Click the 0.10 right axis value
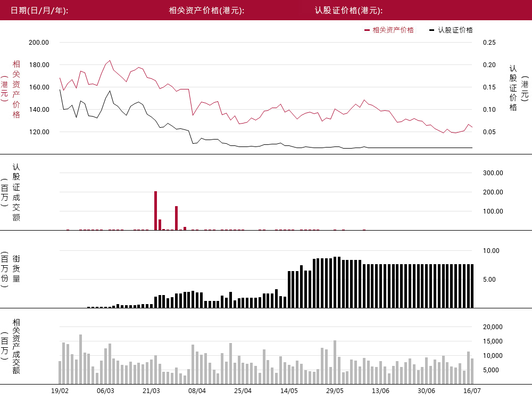 point(489,109)
